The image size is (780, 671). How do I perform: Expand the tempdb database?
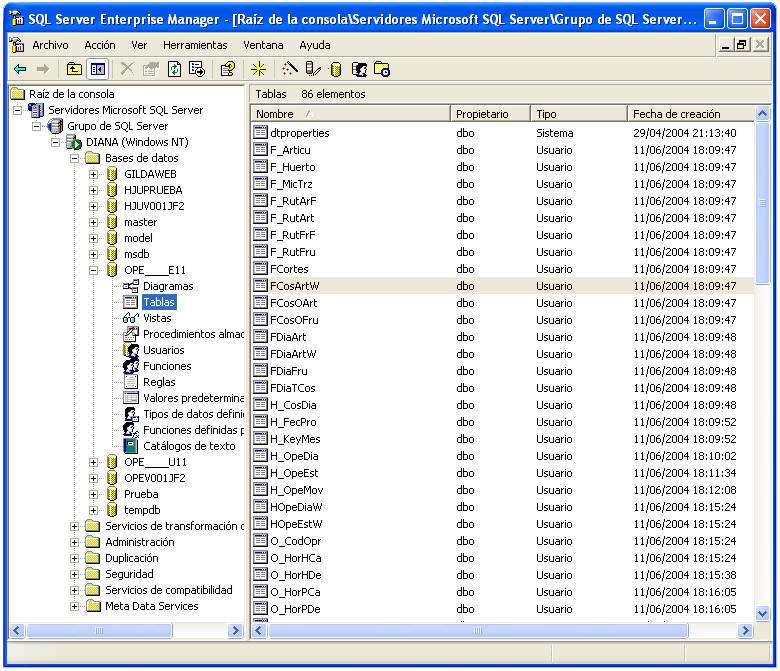tap(93, 510)
